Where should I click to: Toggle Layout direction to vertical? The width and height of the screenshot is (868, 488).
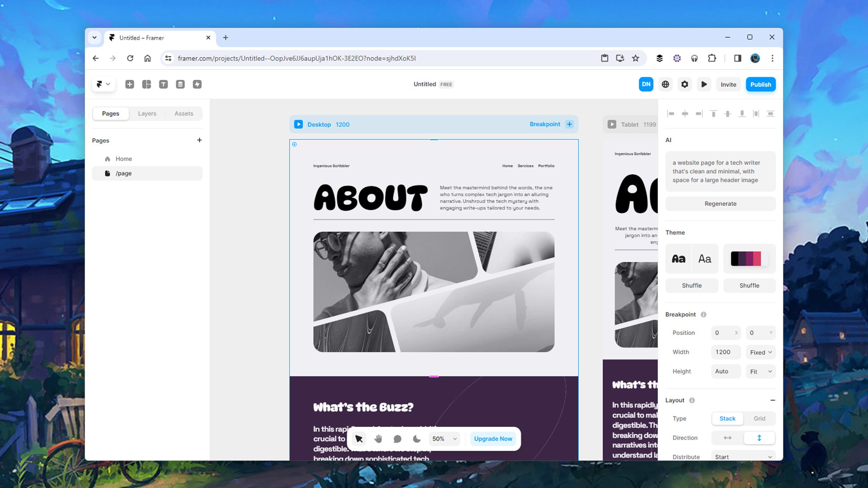pyautogui.click(x=759, y=437)
